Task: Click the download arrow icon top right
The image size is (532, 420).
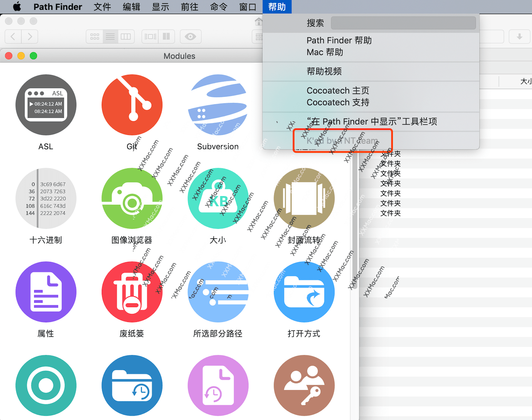Action: click(519, 36)
